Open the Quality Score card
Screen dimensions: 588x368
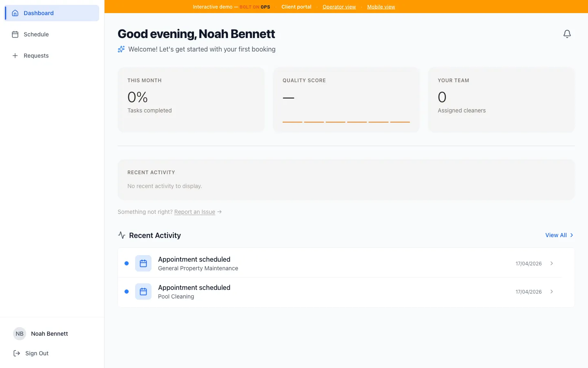(x=346, y=100)
